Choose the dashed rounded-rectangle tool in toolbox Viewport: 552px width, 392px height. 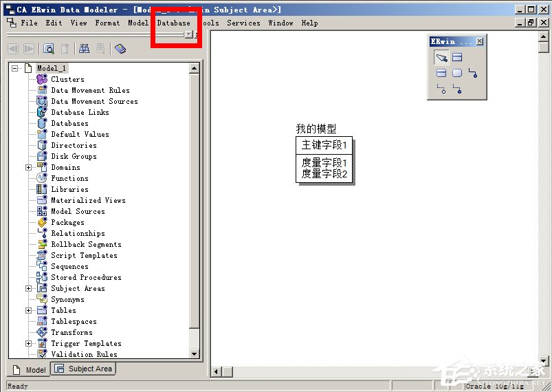[457, 73]
